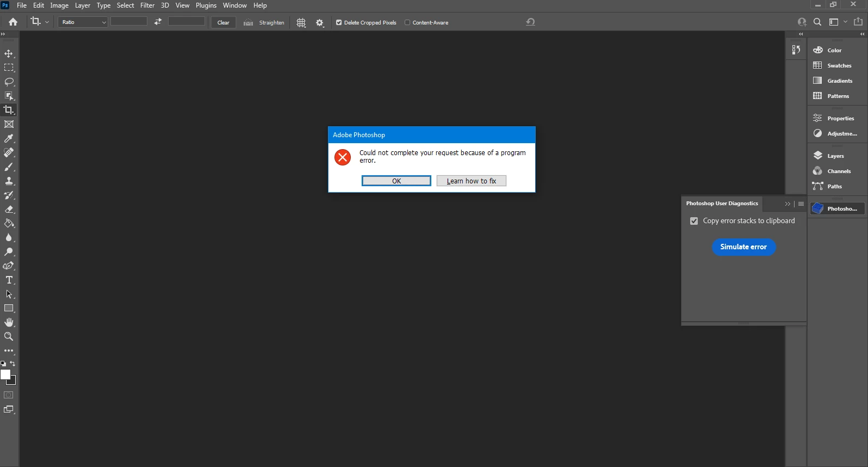868x467 pixels.
Task: Open the Layer menu
Action: point(83,5)
